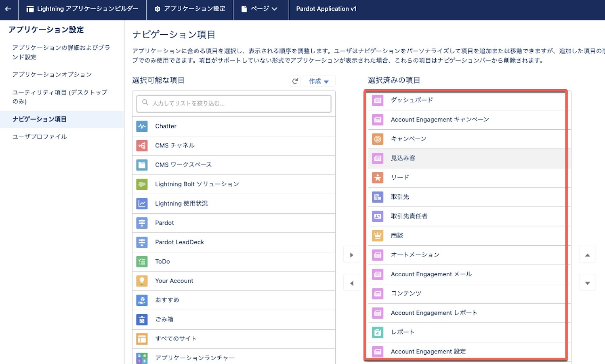Select すべてのサイト in available items
This screenshot has width=605, height=364.
point(234,339)
